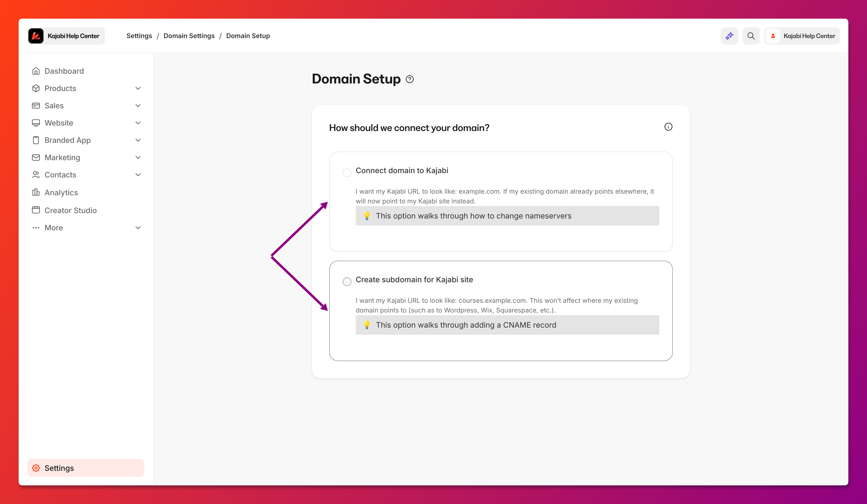Open the Settings sidebar item
Image resolution: width=867 pixels, height=504 pixels.
(86, 468)
